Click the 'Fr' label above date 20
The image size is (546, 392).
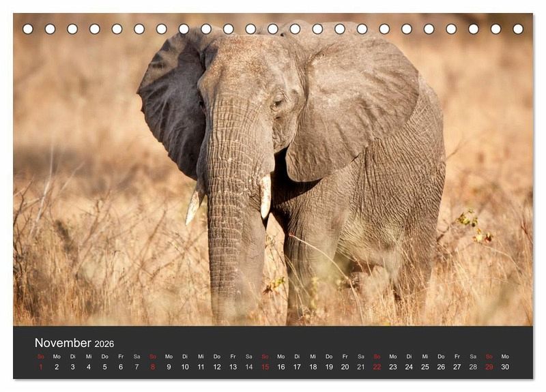click(345, 357)
